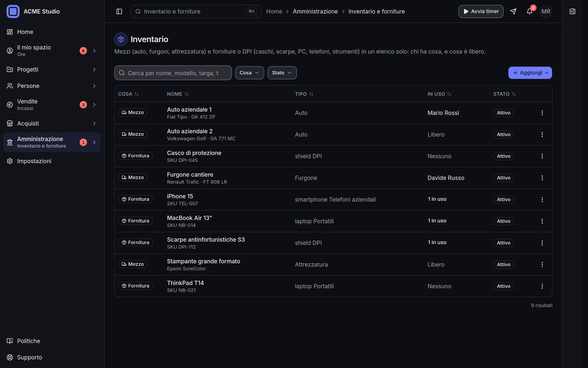This screenshot has height=368, width=588.
Task: Expand the Aggiungi button menu
Action: pyautogui.click(x=530, y=73)
